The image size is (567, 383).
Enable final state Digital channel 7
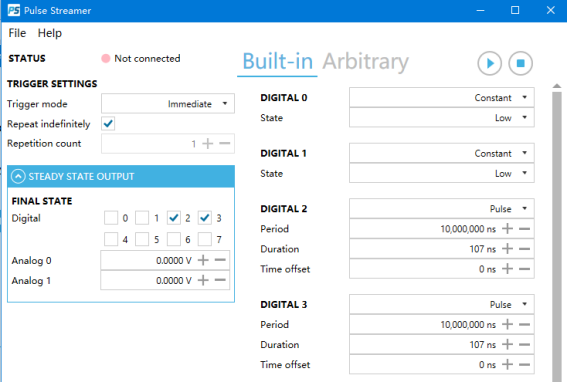tap(205, 239)
